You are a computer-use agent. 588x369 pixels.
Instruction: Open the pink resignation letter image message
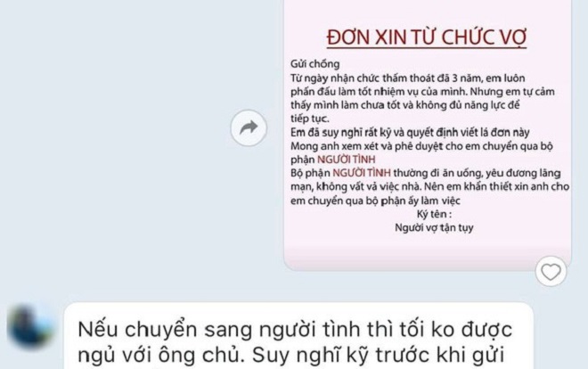[x=428, y=135]
